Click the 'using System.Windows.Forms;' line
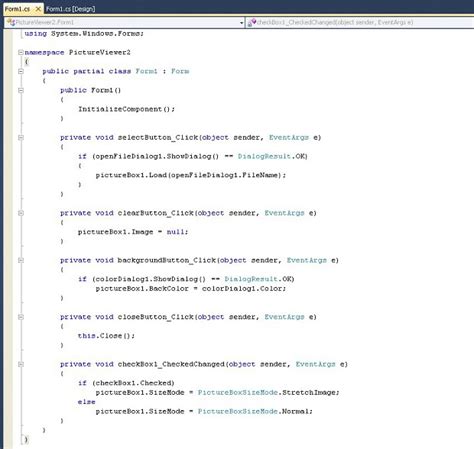 pos(84,34)
